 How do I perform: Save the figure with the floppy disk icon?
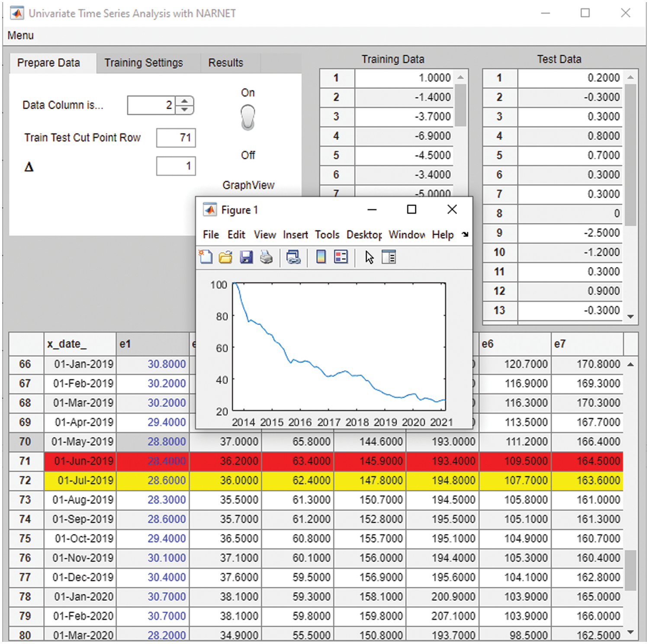click(246, 257)
